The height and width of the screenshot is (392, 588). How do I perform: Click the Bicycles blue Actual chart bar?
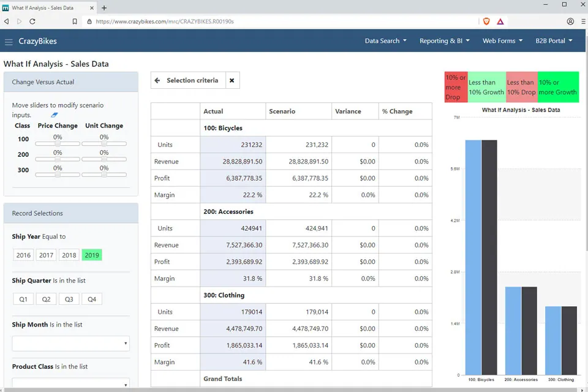pos(473,257)
